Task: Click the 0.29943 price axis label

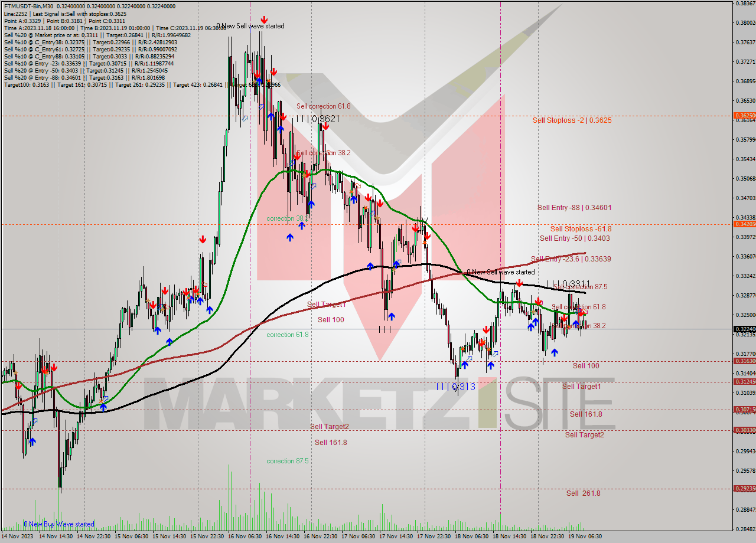Action: click(x=745, y=451)
